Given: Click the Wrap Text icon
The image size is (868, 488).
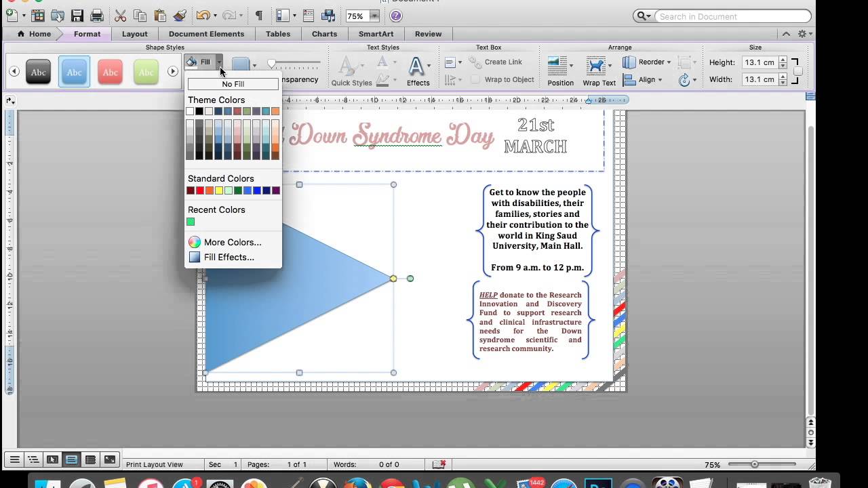Looking at the screenshot, I should click(595, 65).
